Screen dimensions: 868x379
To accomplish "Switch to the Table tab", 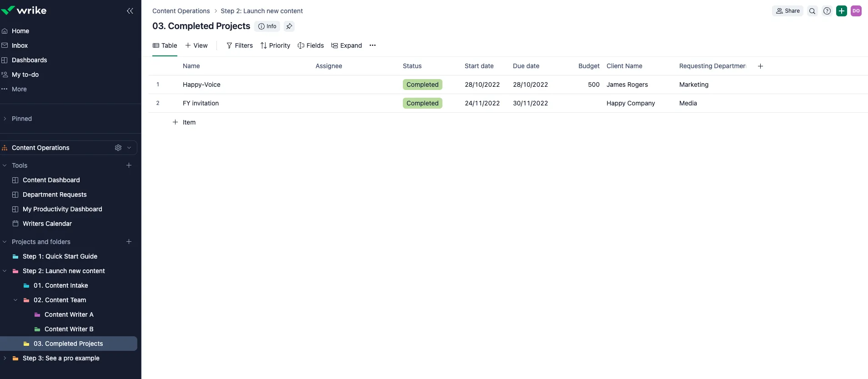I will (165, 45).
